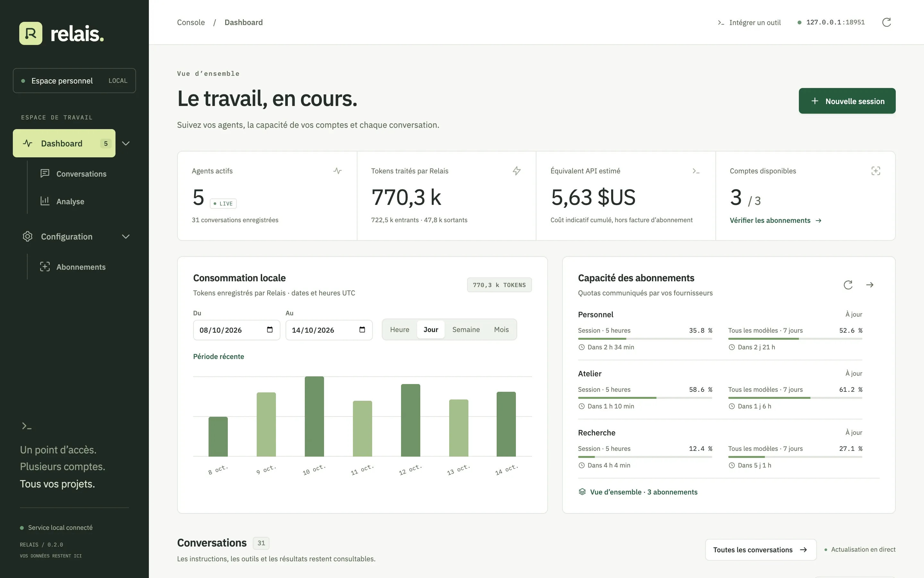Click the Conversations chat icon in sidebar
This screenshot has height=578, width=924.
45,173
